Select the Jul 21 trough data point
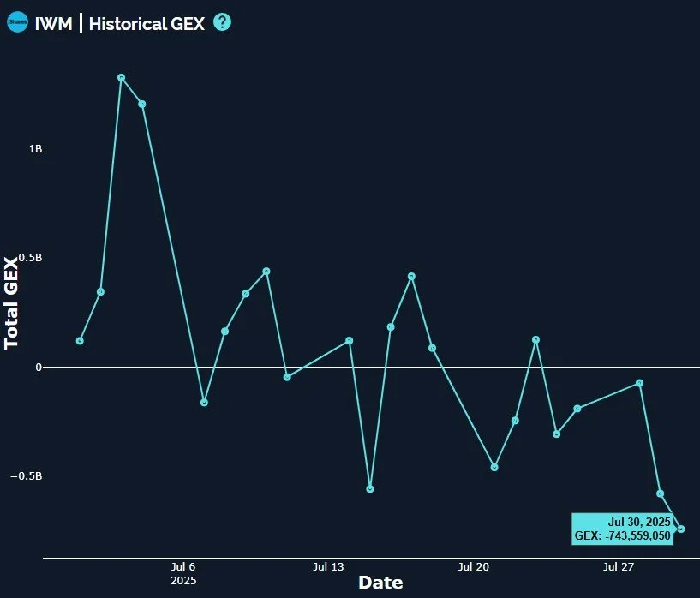Image resolution: width=700 pixels, height=598 pixels. pos(494,467)
